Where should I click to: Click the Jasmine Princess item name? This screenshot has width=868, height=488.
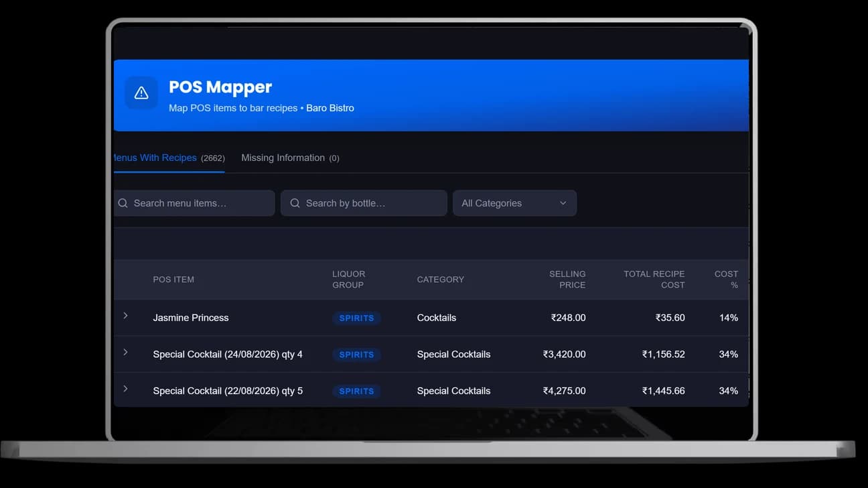coord(191,318)
